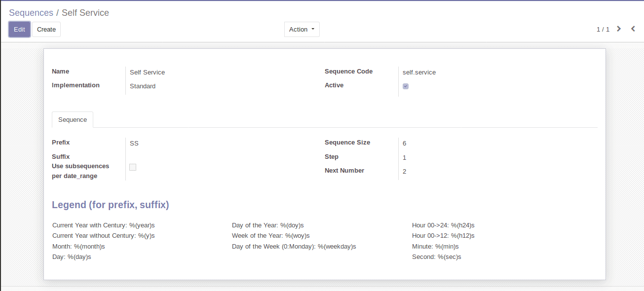Click the Active field label
The image size is (644, 291).
click(x=334, y=85)
